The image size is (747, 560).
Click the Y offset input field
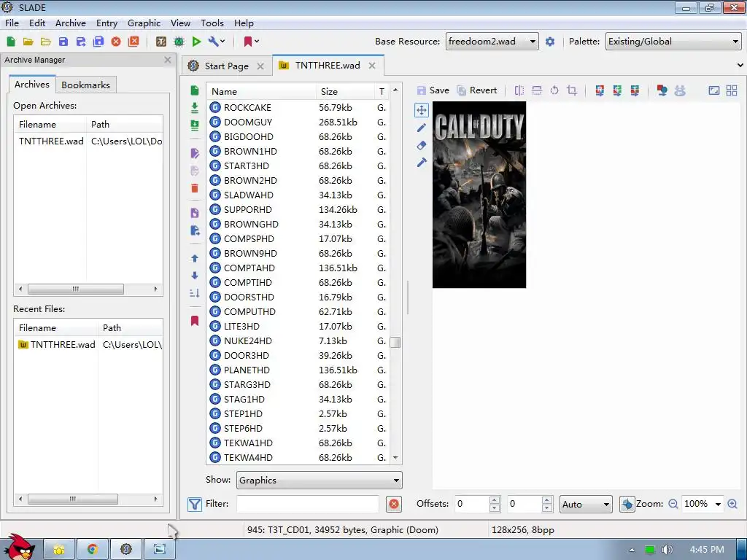click(x=524, y=504)
